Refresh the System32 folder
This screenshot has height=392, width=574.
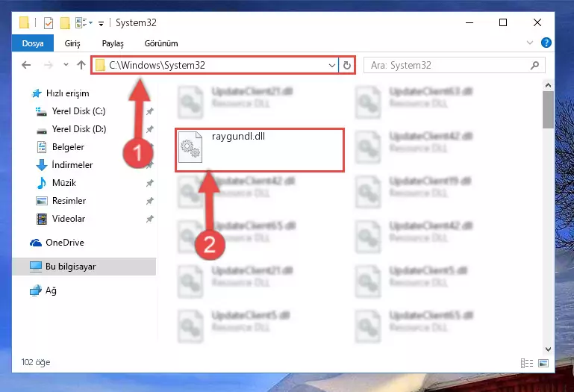pyautogui.click(x=346, y=66)
